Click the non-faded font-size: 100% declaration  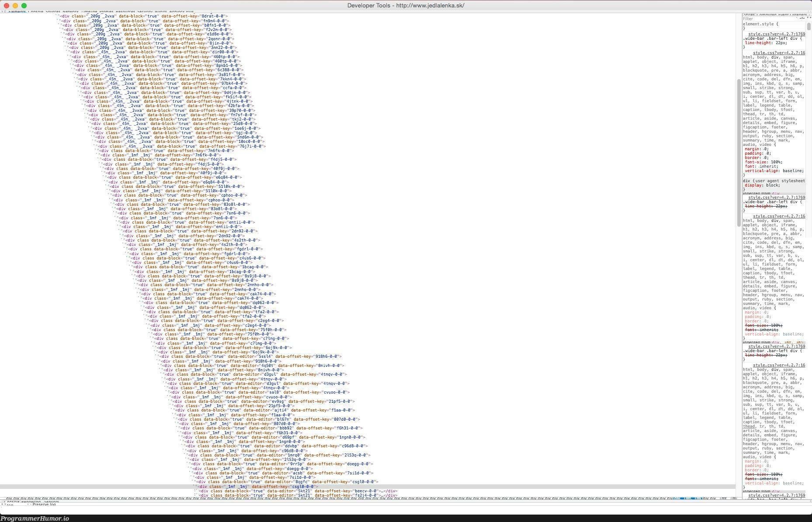[763, 162]
